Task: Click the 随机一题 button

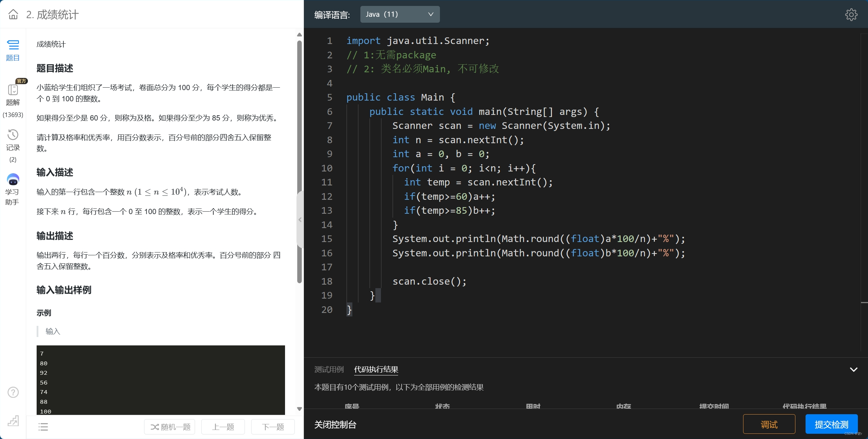Action: coord(170,427)
